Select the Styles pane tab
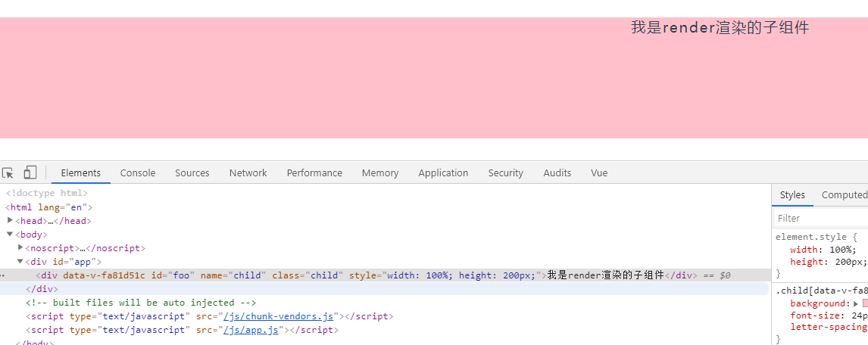The image size is (868, 345). 792,195
